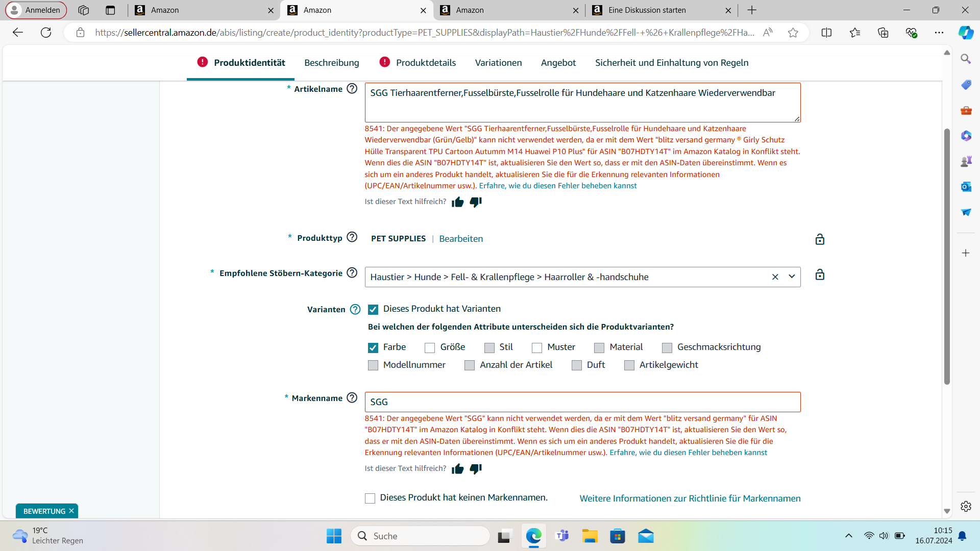Viewport: 980px width, 551px height.
Task: Check Dieses Produkt hat keinen Markennamen
Action: tap(370, 498)
